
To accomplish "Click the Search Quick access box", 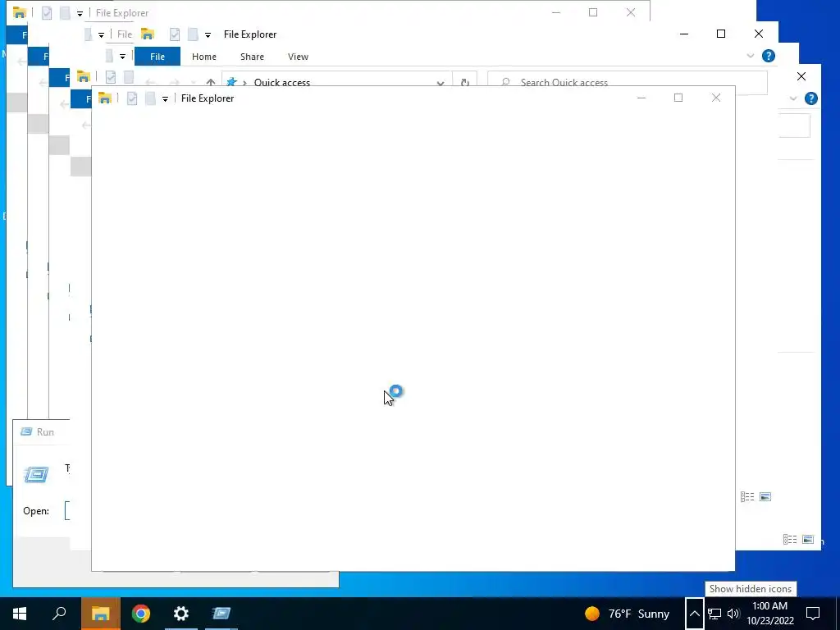I will (627, 83).
